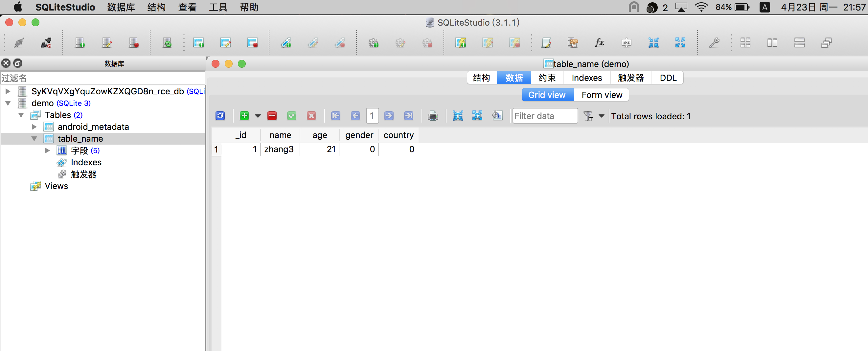Open the a-z collations editor
Image resolution: width=868 pixels, height=351 pixels.
627,43
